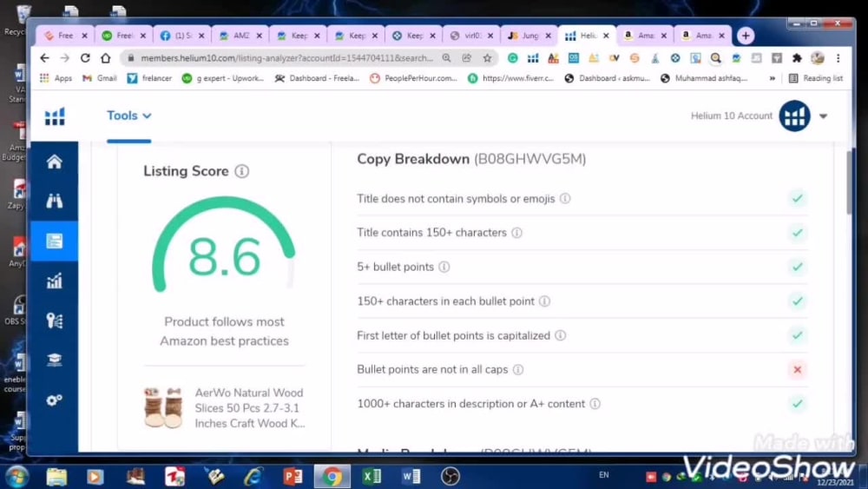Open the frelancer bookmark
This screenshot has height=489, width=868.
click(149, 79)
